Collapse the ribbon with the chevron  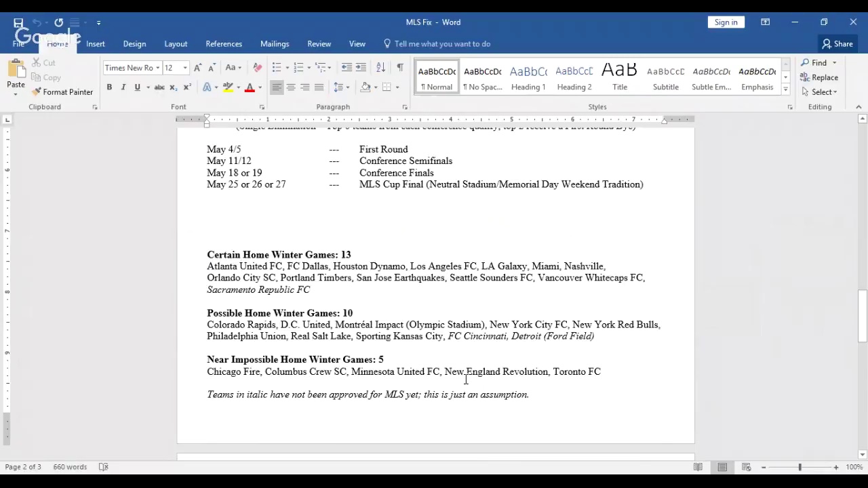tap(859, 107)
